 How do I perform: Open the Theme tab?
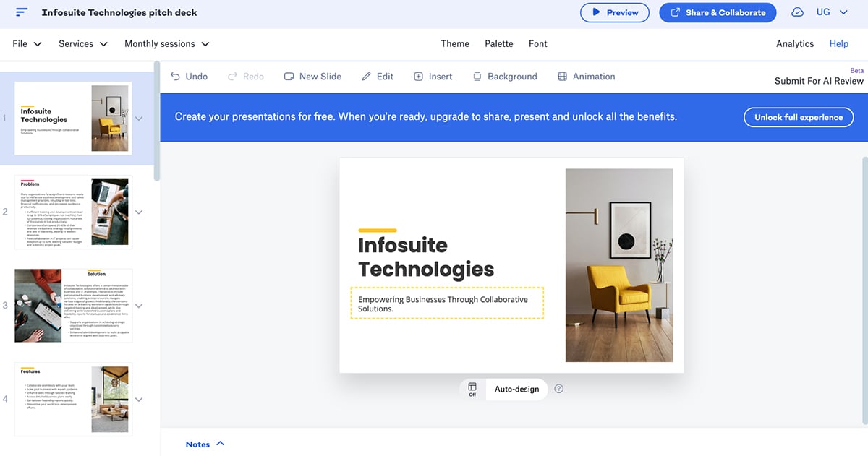455,44
